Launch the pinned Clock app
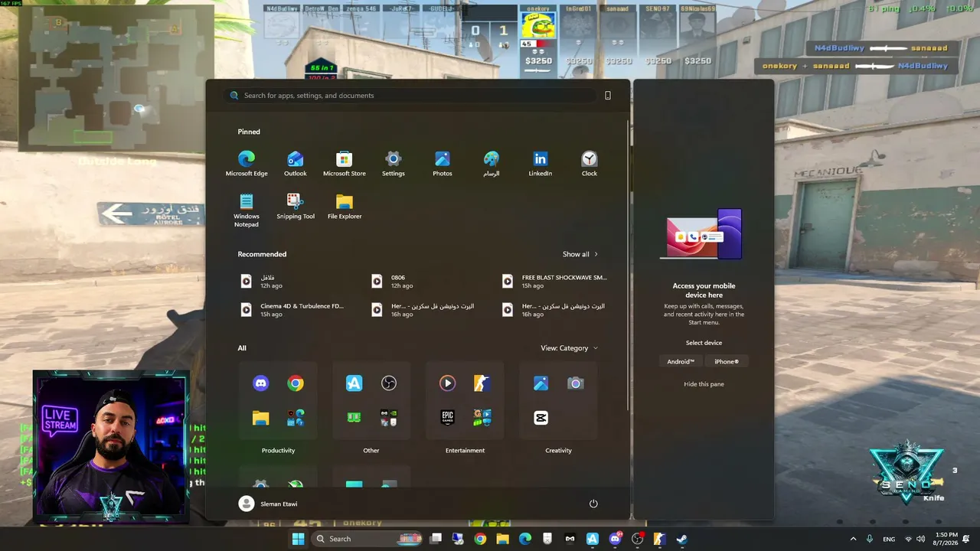Viewport: 980px width, 551px height. click(590, 163)
